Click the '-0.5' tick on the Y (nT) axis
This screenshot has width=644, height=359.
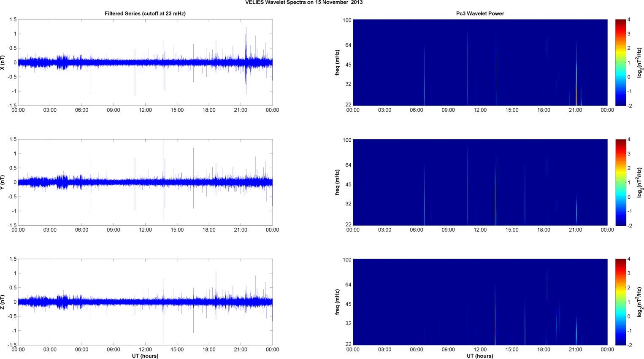click(12, 197)
